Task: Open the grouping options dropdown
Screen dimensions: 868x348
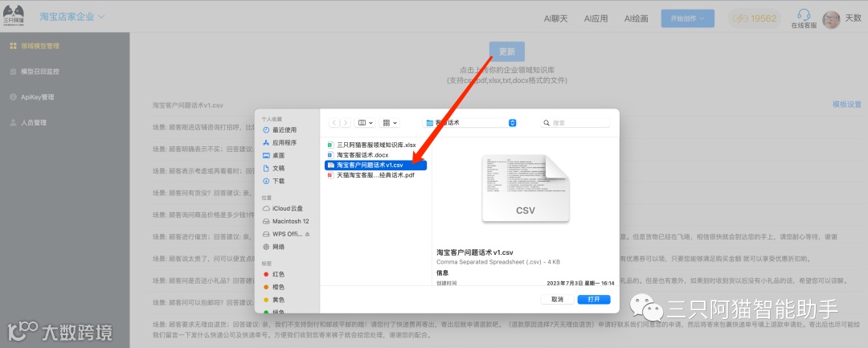Action: tap(389, 123)
